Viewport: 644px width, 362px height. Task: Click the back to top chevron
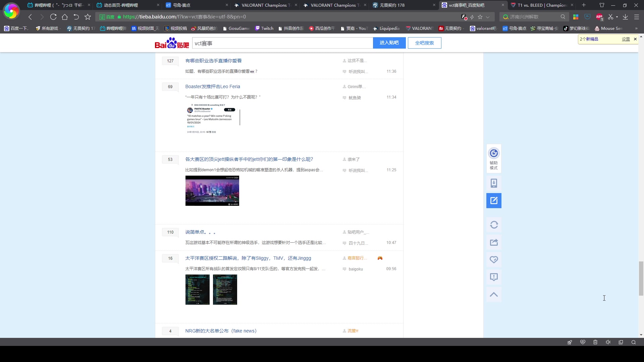[x=494, y=294]
